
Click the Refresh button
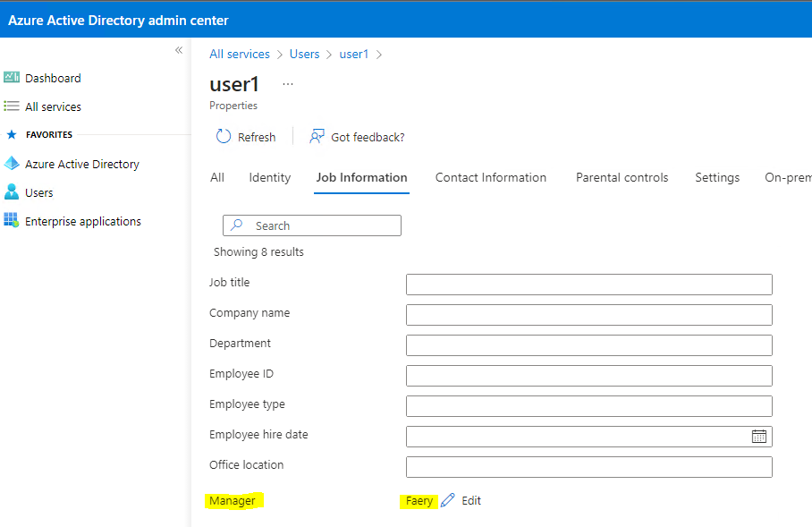coord(246,137)
